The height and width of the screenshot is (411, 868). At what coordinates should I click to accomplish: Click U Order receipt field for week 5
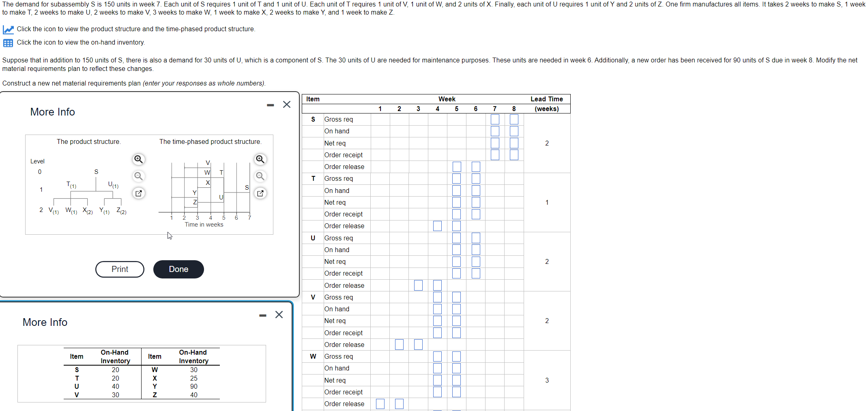[457, 273]
